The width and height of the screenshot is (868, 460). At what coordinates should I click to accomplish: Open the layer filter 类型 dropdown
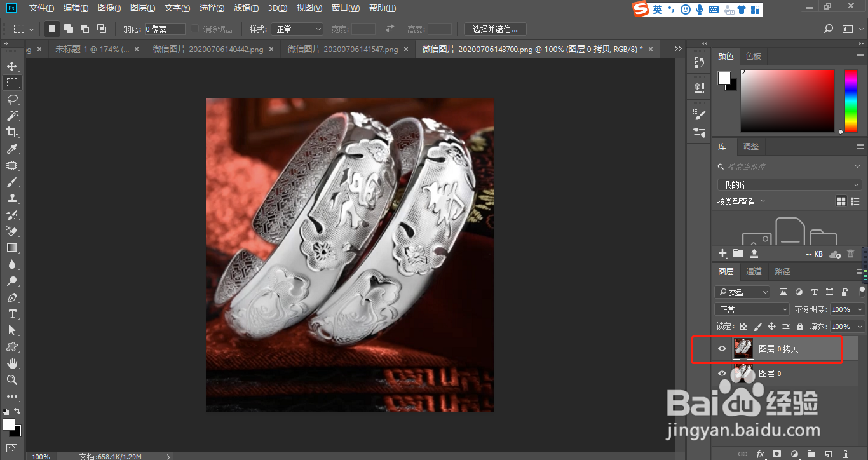coord(742,292)
